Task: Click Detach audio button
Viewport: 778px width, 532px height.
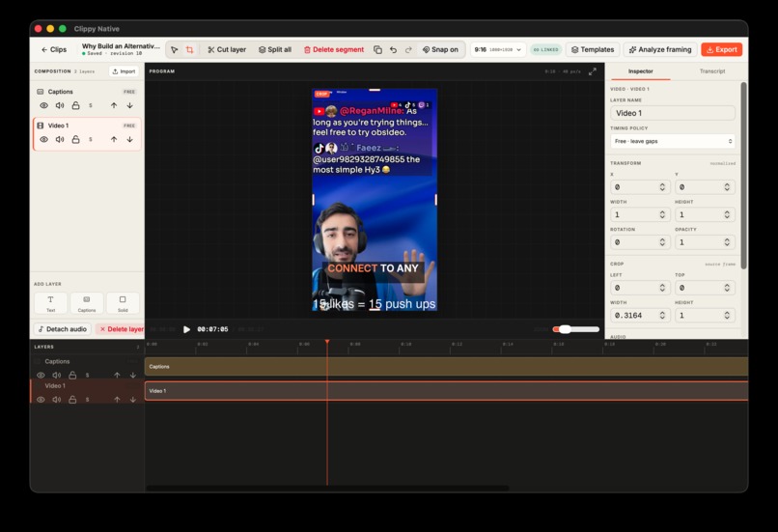Action: coord(63,329)
